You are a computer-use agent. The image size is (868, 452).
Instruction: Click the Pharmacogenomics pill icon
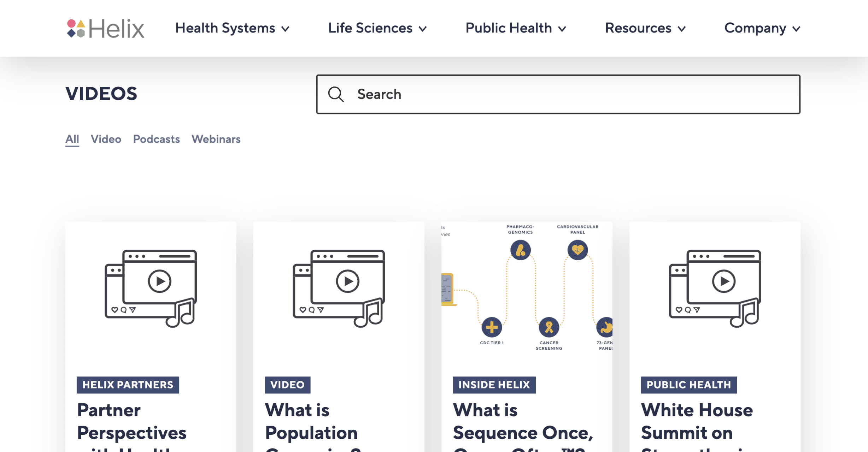pos(520,250)
